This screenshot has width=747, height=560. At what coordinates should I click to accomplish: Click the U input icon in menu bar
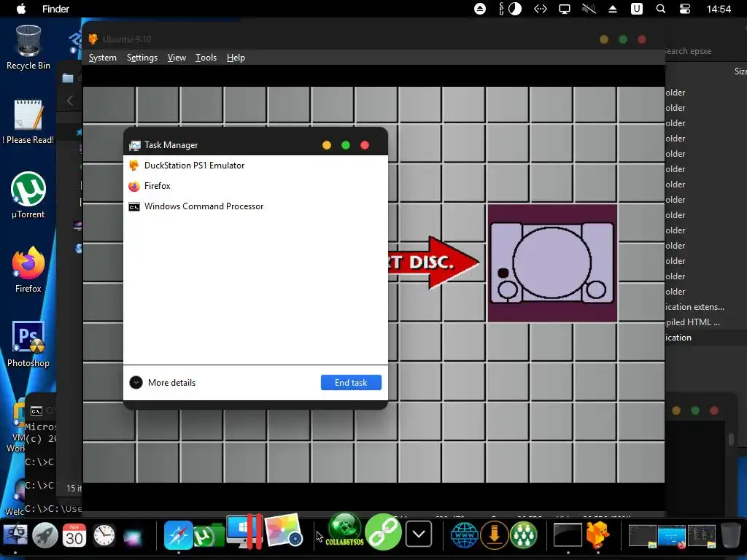[x=636, y=9]
